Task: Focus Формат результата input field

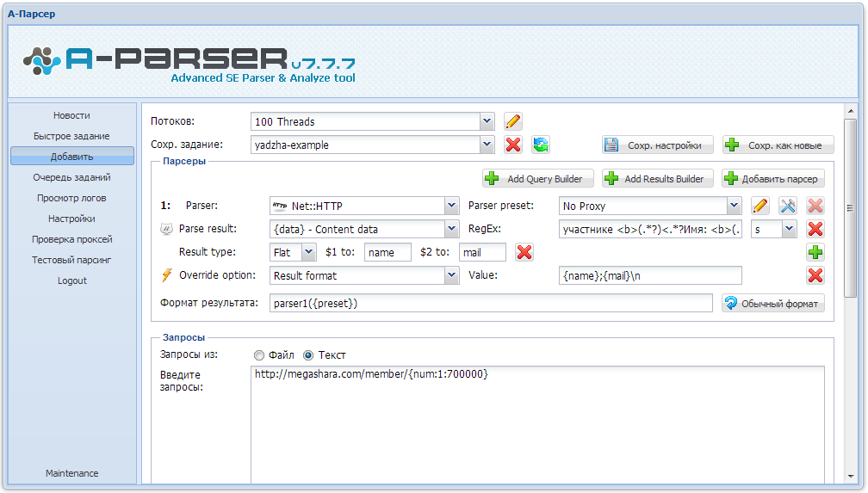Action: (491, 303)
